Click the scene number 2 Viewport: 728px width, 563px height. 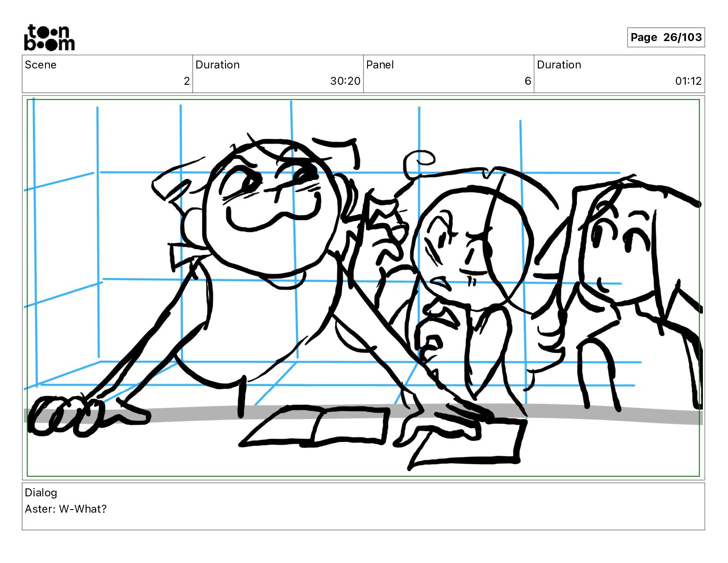(187, 81)
